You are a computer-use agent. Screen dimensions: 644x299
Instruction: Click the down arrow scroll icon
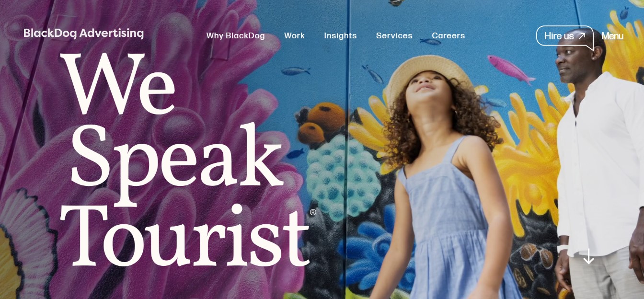tap(588, 256)
